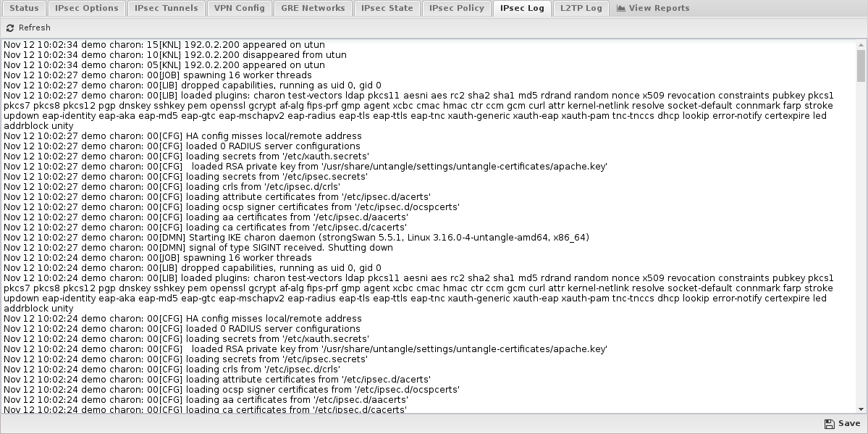This screenshot has width=868, height=434.
Task: Open the IPsec State tab
Action: pos(387,8)
